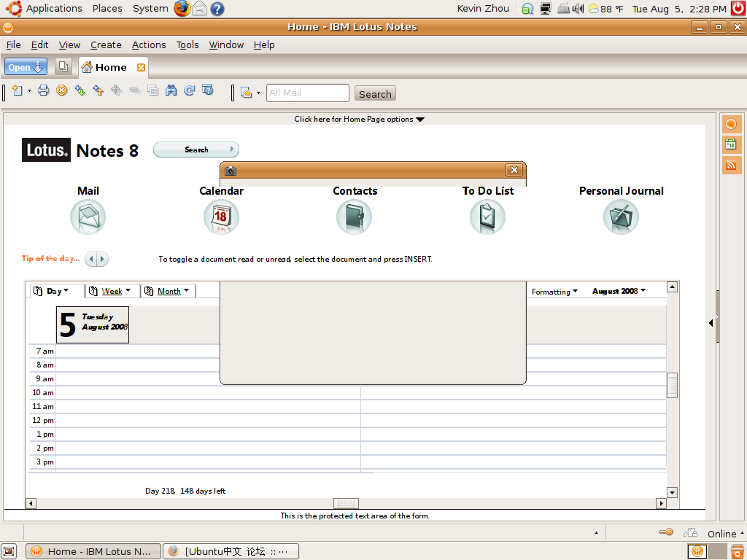Click the Show Desktop icon in bottom panel
This screenshot has width=747, height=560.
click(x=9, y=551)
